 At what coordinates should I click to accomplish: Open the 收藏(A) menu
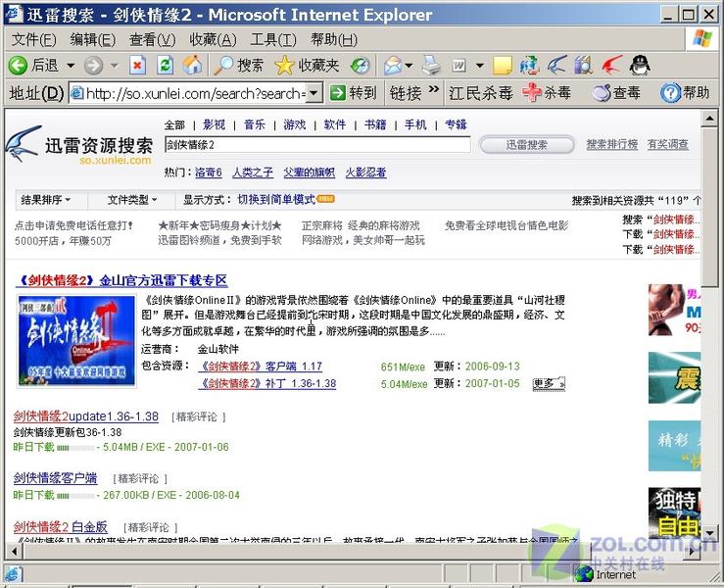click(x=213, y=40)
